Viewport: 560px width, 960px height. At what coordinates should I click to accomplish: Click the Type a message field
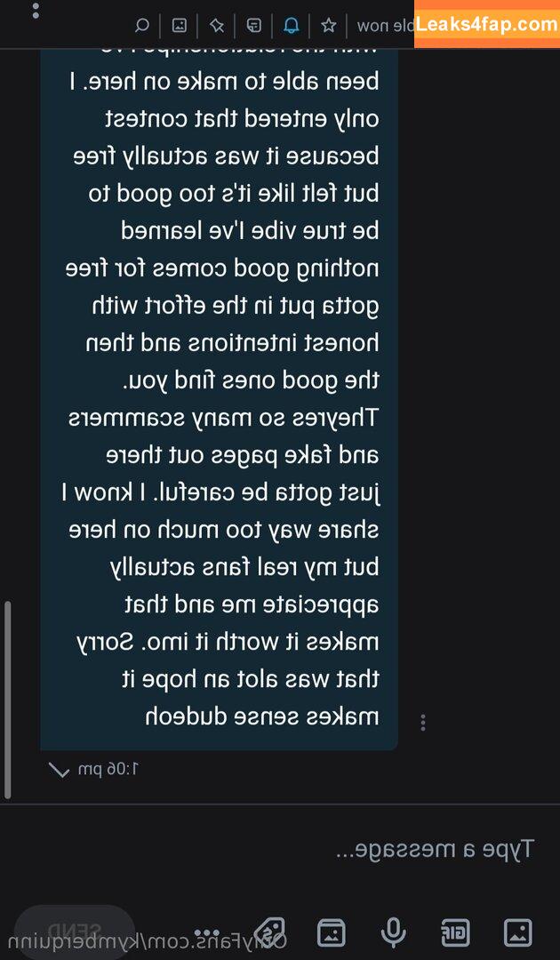point(280,849)
